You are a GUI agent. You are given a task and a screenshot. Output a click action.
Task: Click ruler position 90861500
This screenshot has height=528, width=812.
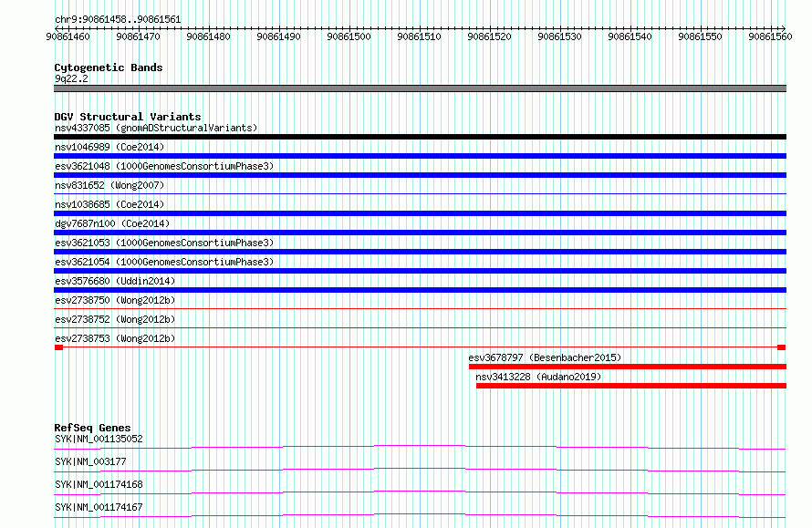click(x=349, y=36)
